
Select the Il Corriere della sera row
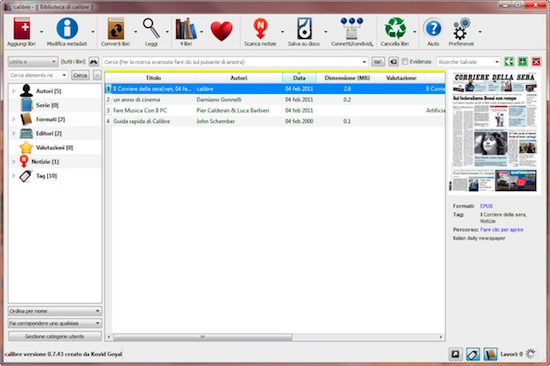pos(275,89)
